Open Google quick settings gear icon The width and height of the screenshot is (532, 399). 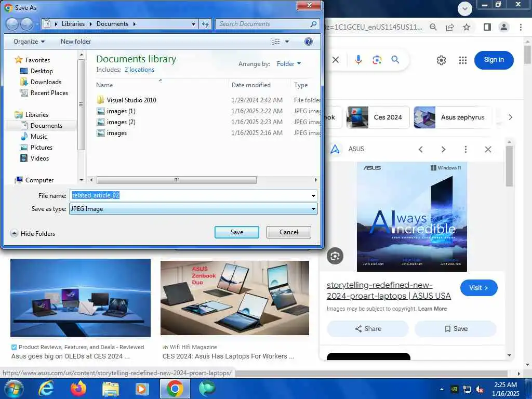pyautogui.click(x=441, y=60)
